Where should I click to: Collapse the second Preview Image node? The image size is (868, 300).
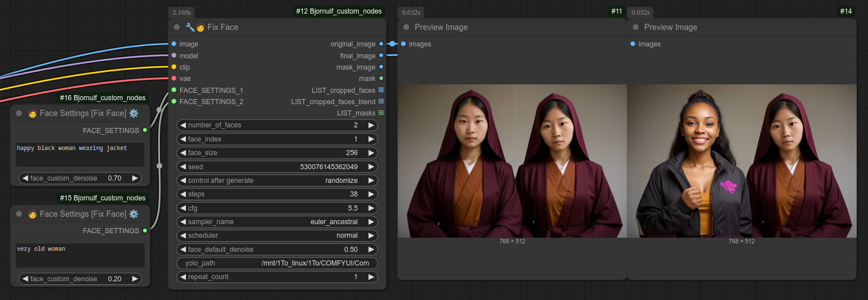636,27
